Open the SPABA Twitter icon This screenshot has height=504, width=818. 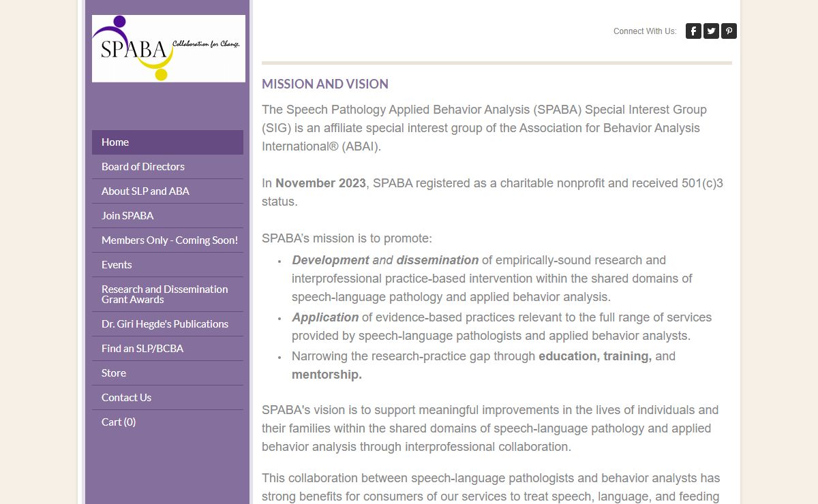(711, 31)
